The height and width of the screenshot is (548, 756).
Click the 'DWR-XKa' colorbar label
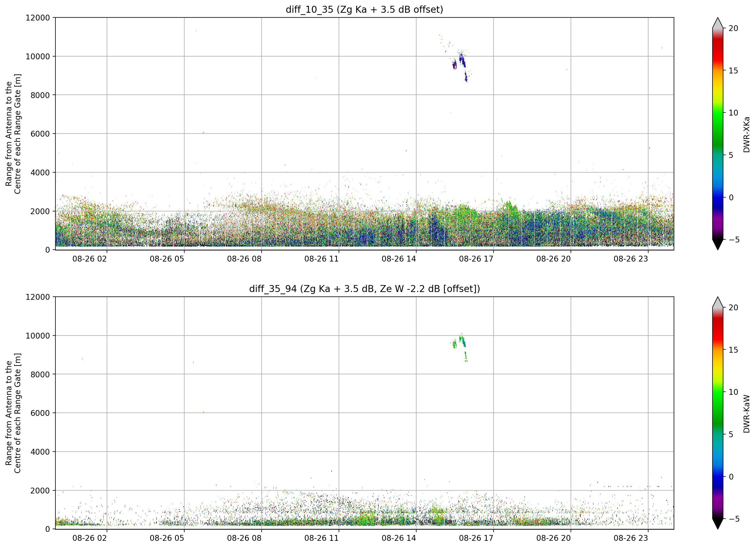coord(746,135)
